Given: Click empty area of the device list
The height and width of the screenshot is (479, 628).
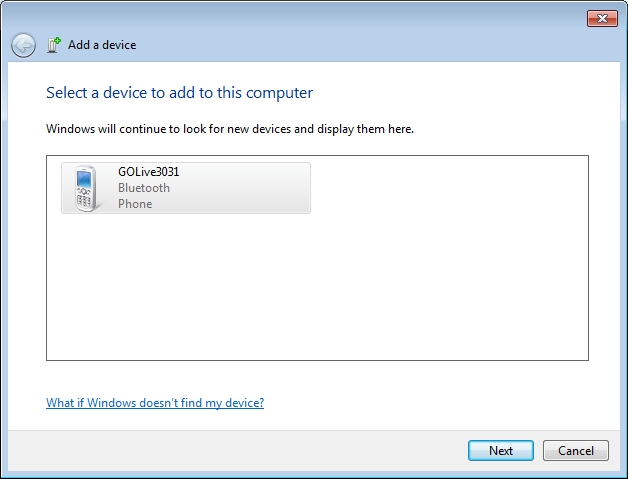Looking at the screenshot, I should [317, 288].
